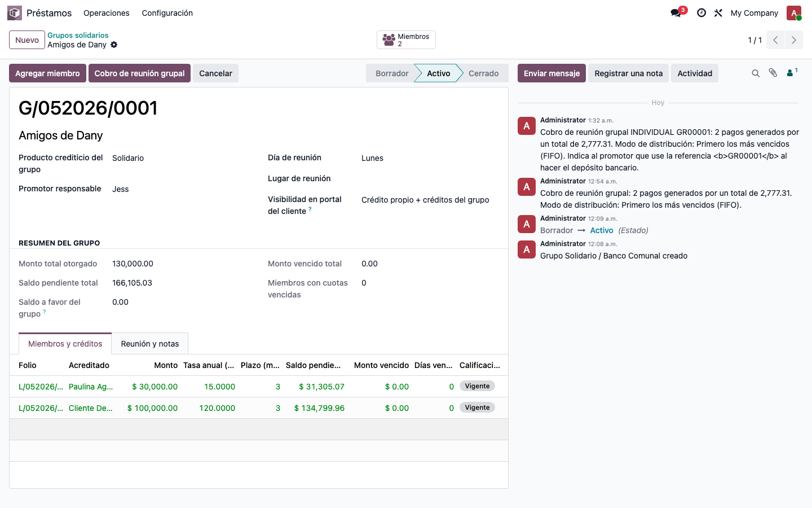812x508 pixels.
Task: Open the Administrator user avatar menu
Action: click(794, 13)
